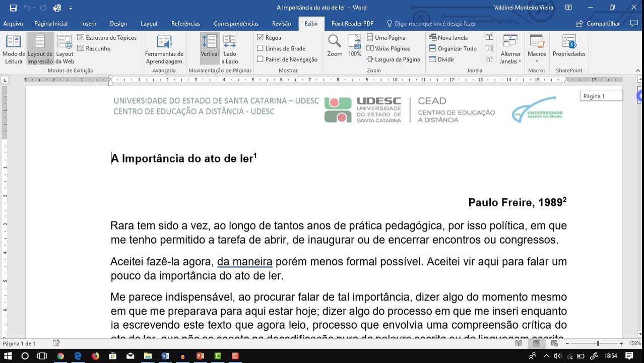The height and width of the screenshot is (363, 644).
Task: Expand the Macros dropdown arrow
Action: 537,61
